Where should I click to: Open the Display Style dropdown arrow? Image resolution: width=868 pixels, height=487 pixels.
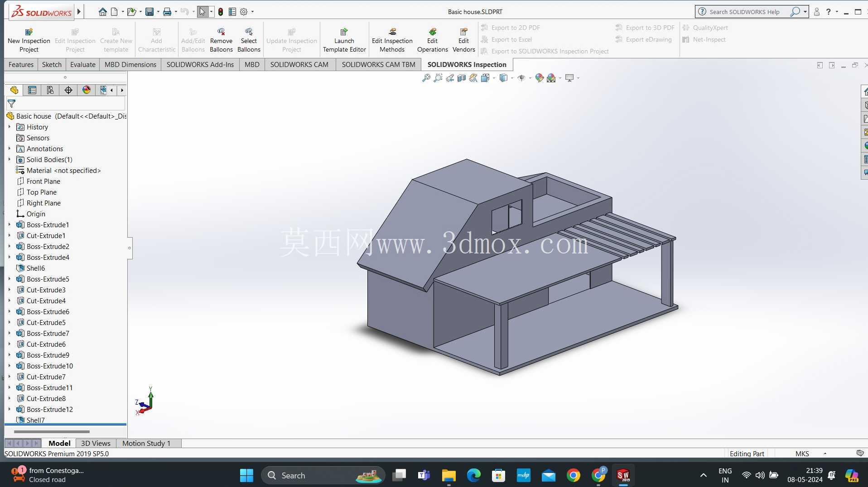[x=512, y=78]
